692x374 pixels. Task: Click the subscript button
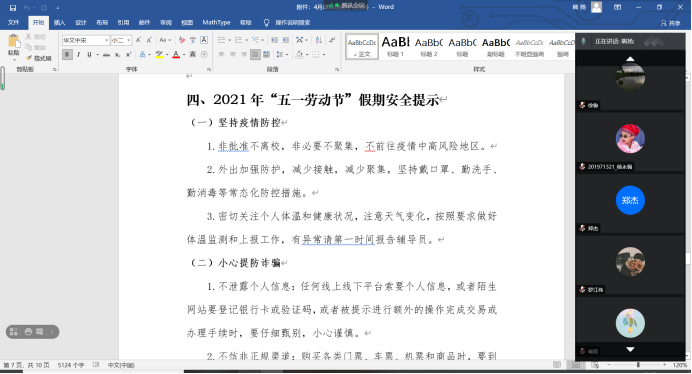pyautogui.click(x=117, y=55)
